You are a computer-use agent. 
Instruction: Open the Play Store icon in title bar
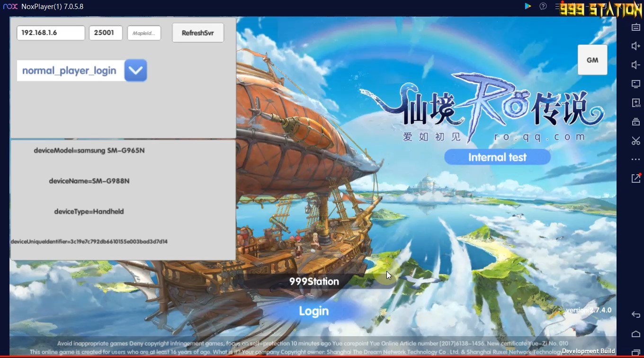coord(528,7)
